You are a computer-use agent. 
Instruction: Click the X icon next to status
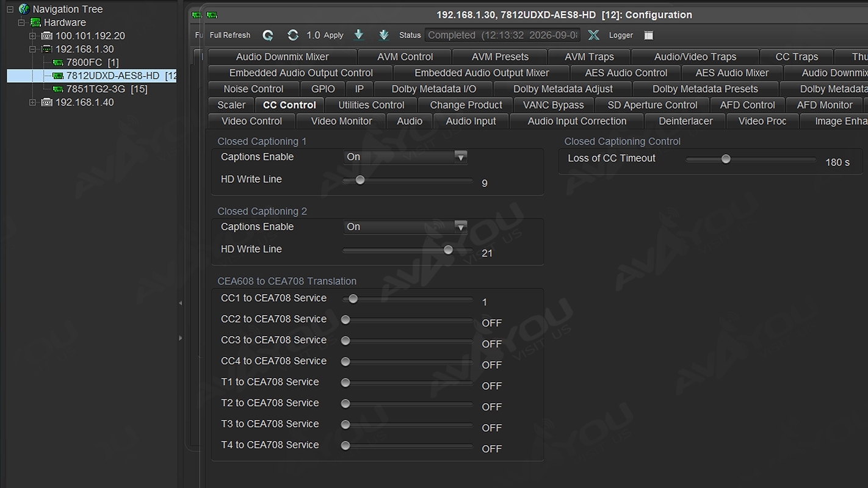click(593, 35)
